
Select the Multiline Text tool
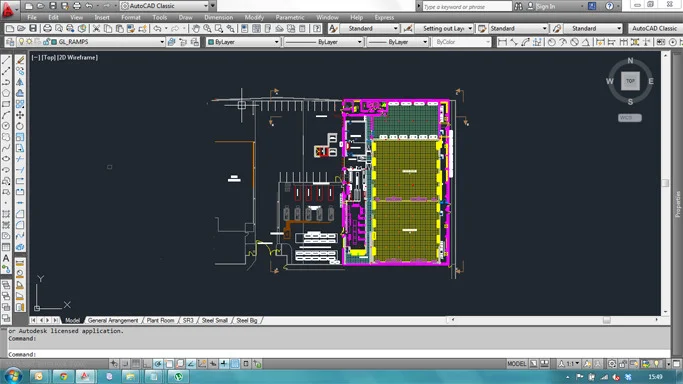coord(6,258)
